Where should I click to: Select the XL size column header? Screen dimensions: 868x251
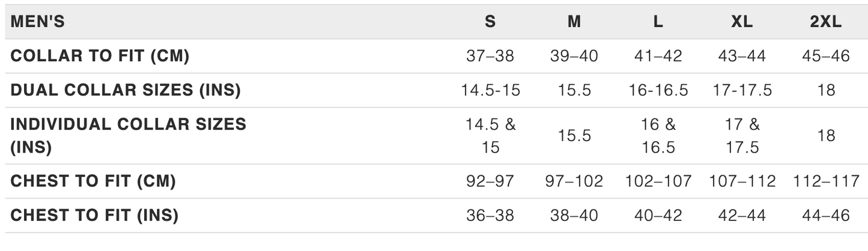click(742, 22)
